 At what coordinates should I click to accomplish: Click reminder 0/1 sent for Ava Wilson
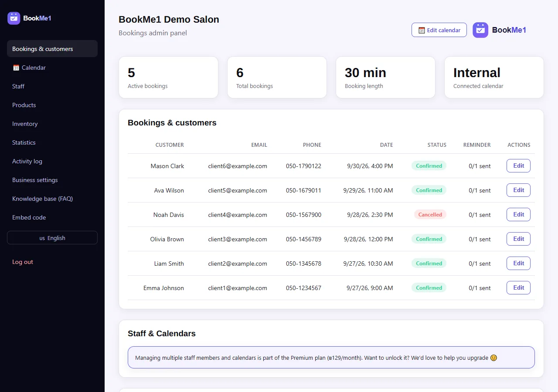tap(480, 190)
